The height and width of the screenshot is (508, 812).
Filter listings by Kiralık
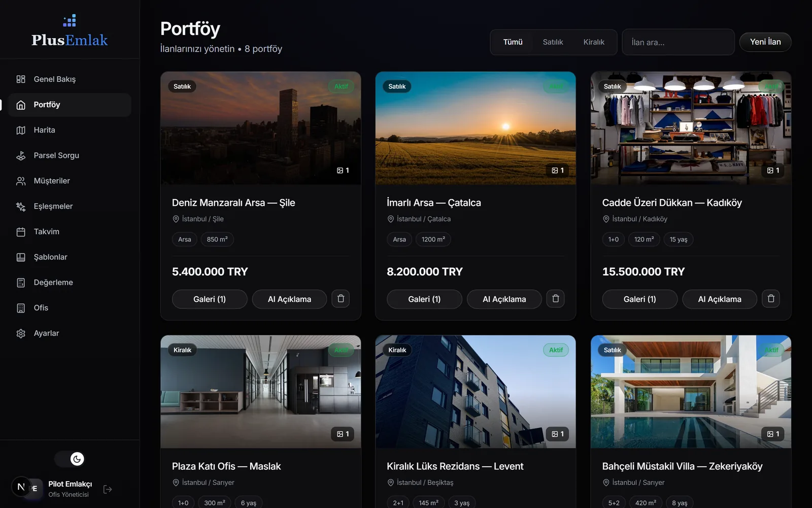[594, 42]
